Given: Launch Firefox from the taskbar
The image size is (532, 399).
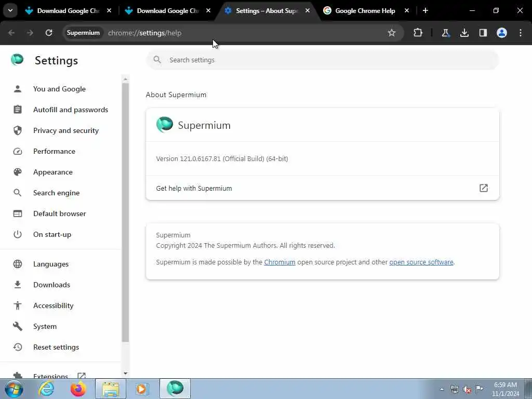Looking at the screenshot, I should [x=78, y=389].
